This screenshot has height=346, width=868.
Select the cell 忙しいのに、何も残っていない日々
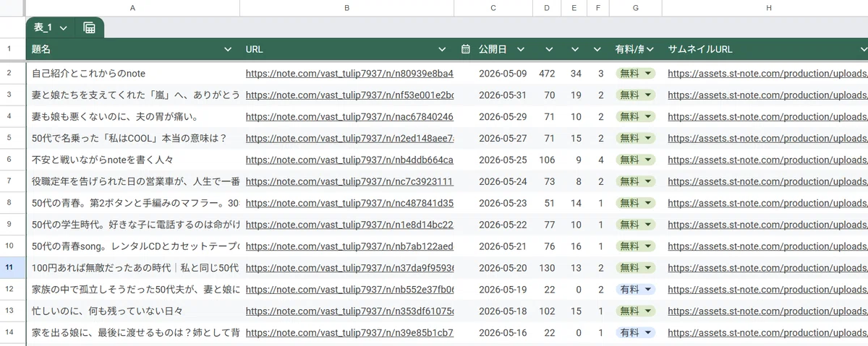pyautogui.click(x=133, y=312)
